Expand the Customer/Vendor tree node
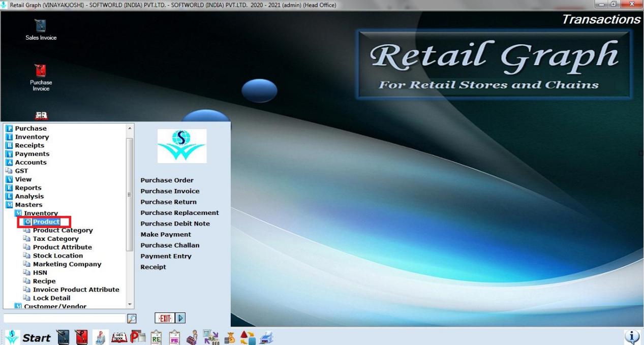Image resolution: width=644 pixels, height=345 pixels. pos(55,306)
